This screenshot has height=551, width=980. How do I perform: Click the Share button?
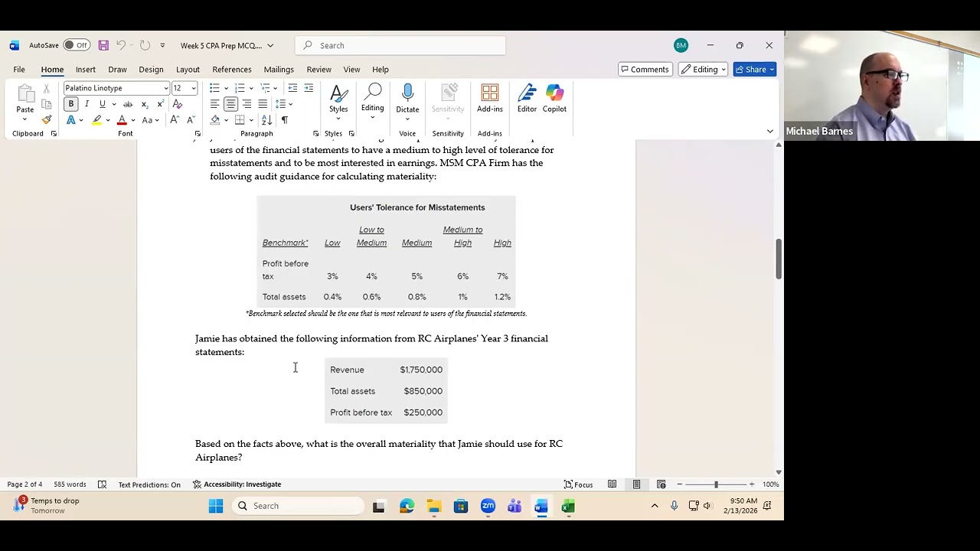(x=755, y=70)
